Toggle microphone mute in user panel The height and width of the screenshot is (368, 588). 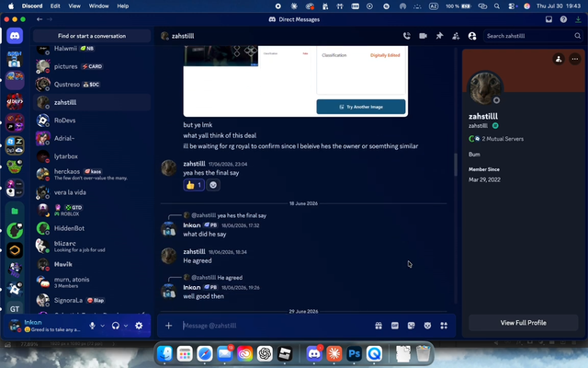[92, 326]
